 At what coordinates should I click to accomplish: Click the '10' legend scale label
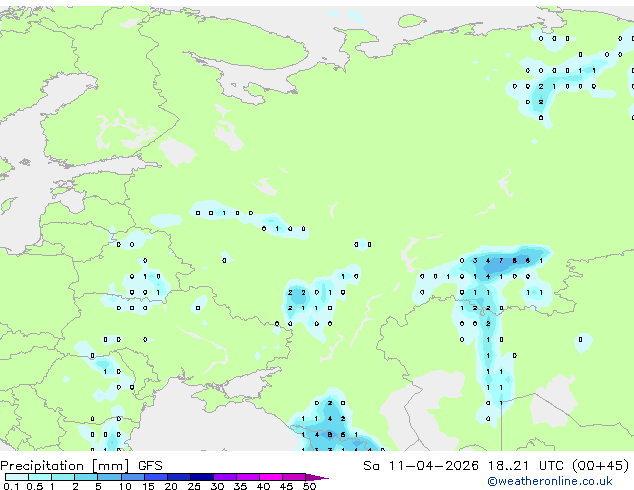[125, 486]
